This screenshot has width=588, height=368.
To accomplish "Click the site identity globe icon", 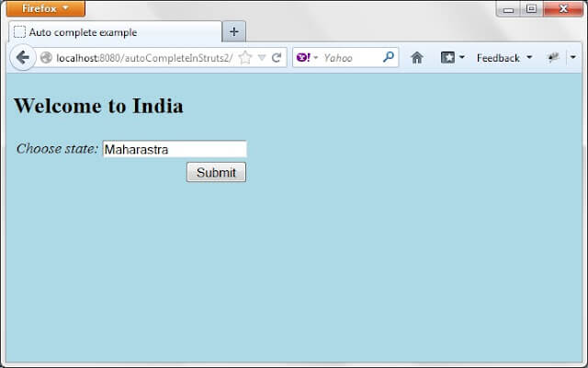I will [46, 57].
